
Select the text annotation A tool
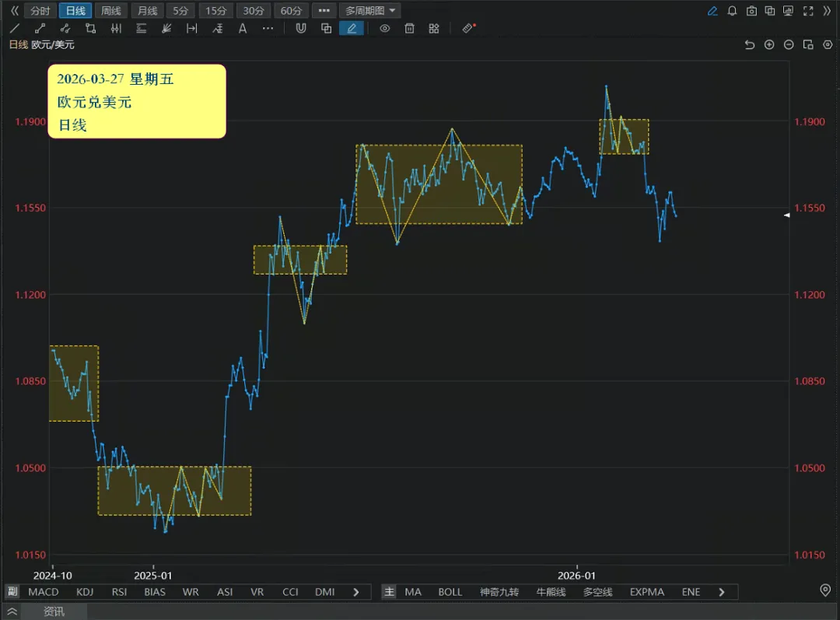(x=243, y=29)
